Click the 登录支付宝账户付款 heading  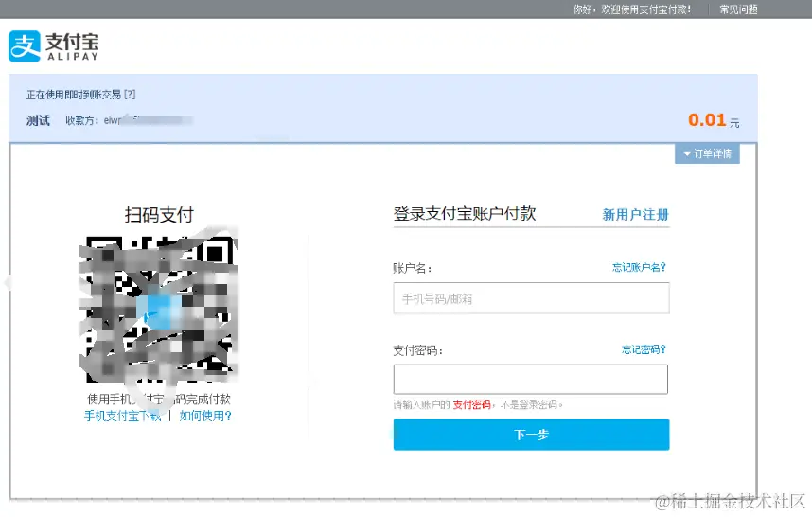tap(465, 213)
